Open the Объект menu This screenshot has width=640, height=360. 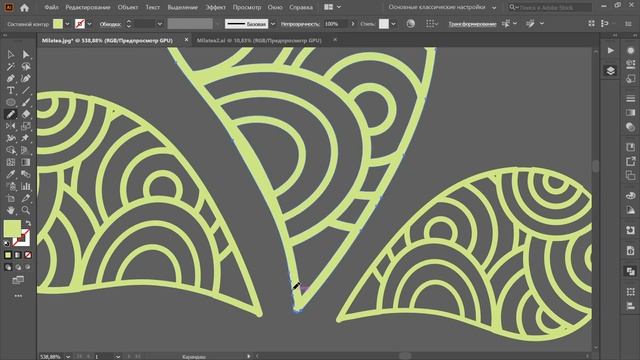coord(128,7)
